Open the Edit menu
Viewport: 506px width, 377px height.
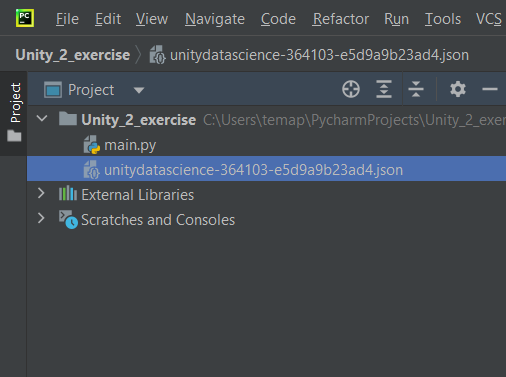[108, 19]
